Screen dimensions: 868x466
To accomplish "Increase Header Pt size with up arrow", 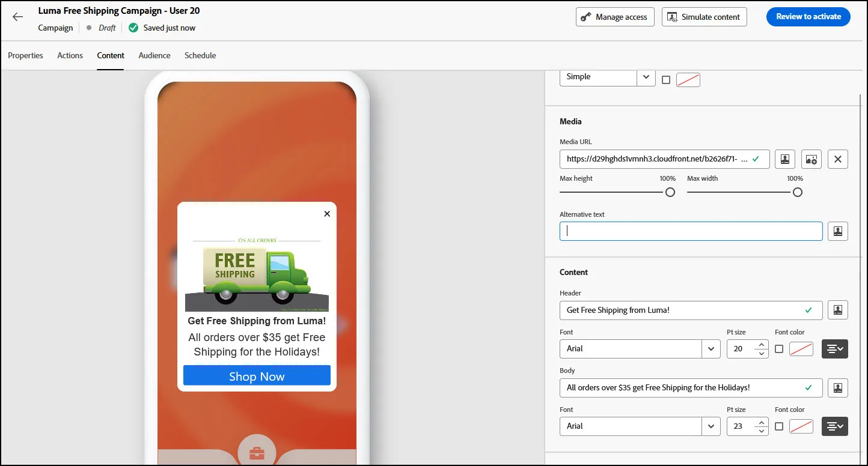I will click(x=762, y=345).
